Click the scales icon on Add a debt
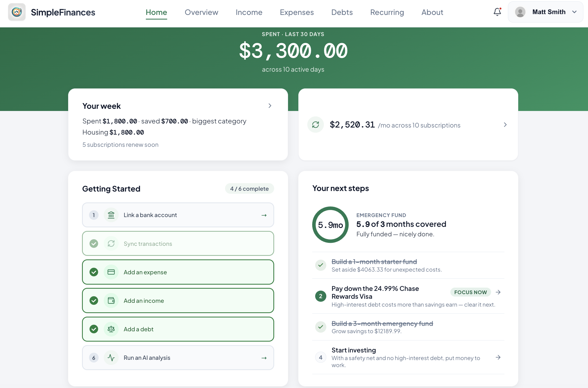 (111, 329)
